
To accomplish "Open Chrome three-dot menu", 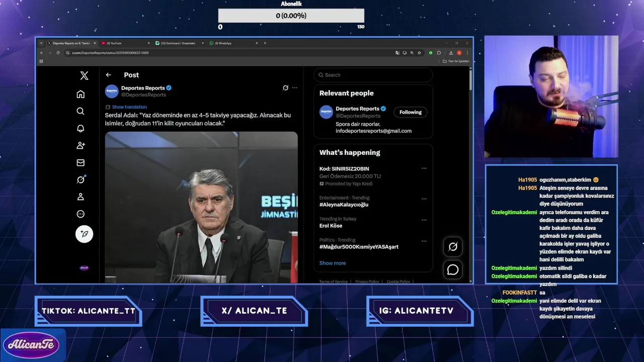I will pyautogui.click(x=467, y=53).
